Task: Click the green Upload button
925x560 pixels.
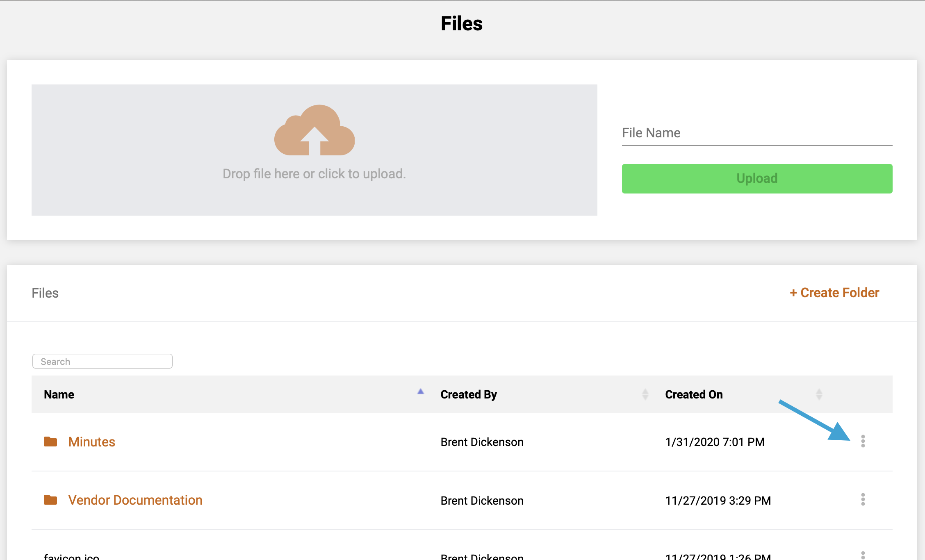Action: [x=757, y=179]
